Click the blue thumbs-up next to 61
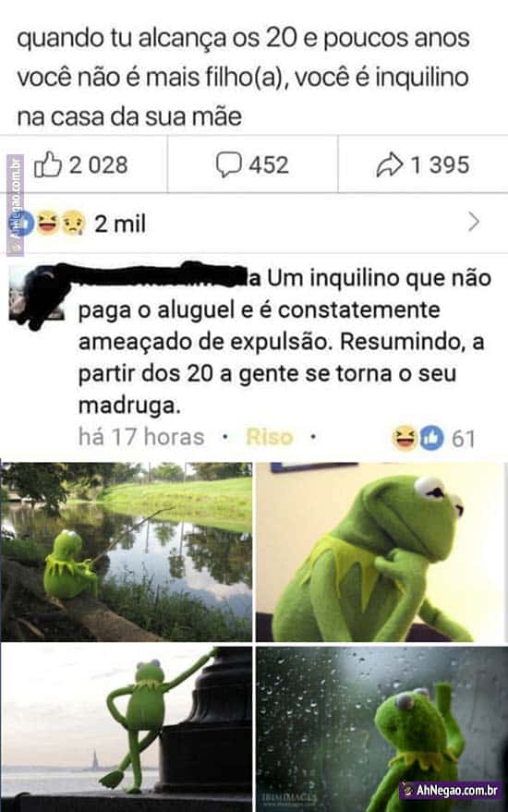Screen dimensions: 508x812 click(431, 438)
